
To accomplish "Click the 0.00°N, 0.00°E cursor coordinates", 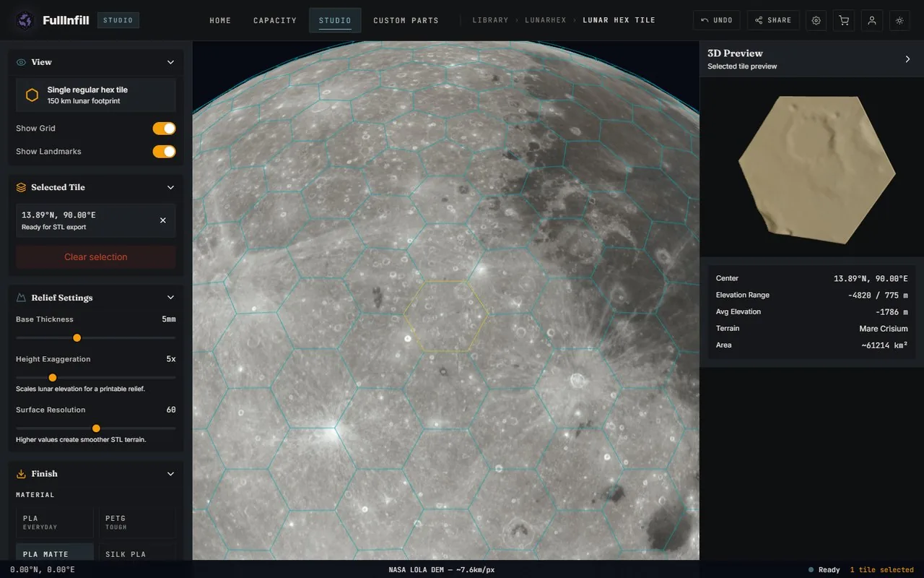I will click(x=43, y=570).
